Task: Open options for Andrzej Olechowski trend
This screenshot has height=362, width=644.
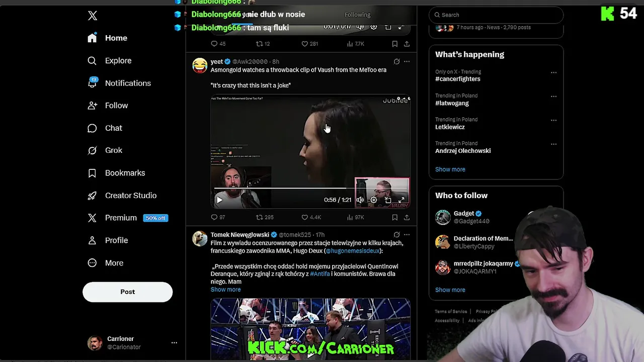Action: [553, 144]
